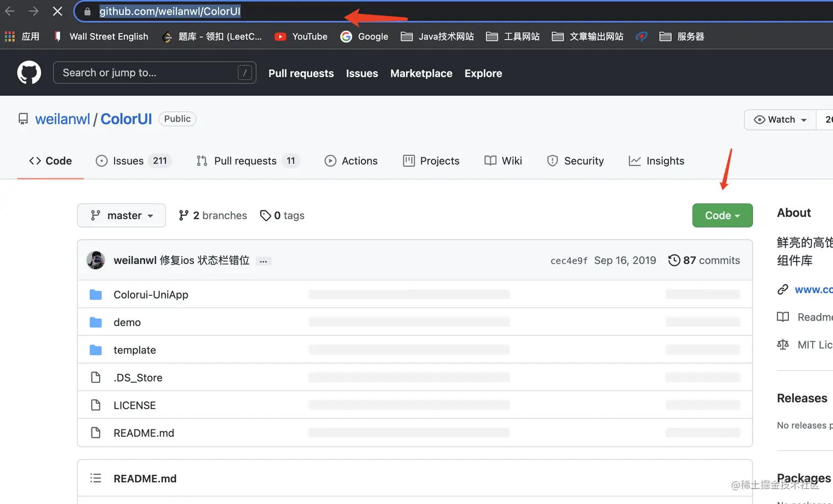This screenshot has height=504, width=833.
Task: Open the 修复ios 状态栏错位 commit message
Action: (204, 261)
